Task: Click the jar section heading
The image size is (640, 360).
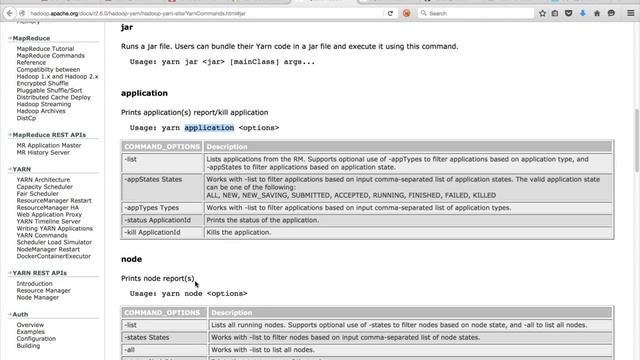Action: pos(127,27)
